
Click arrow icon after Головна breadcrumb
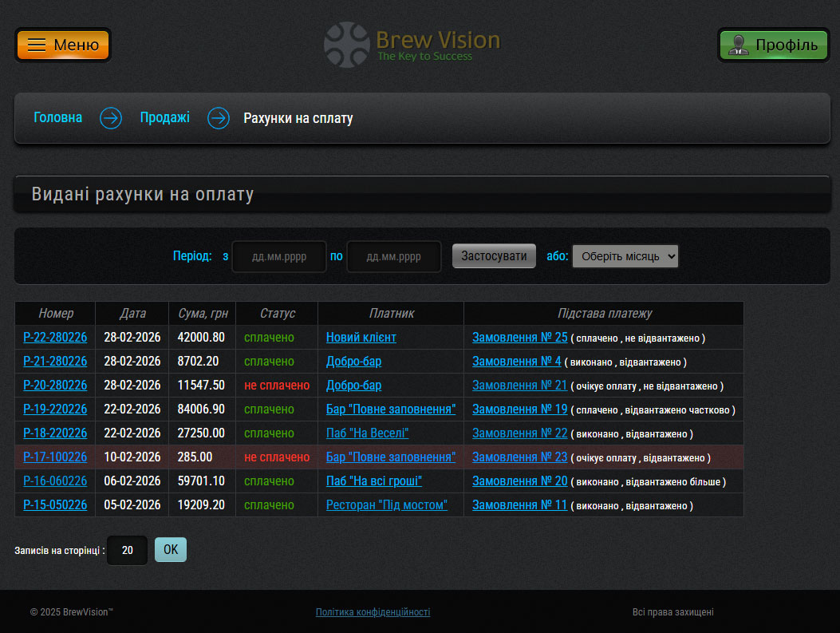click(x=111, y=118)
